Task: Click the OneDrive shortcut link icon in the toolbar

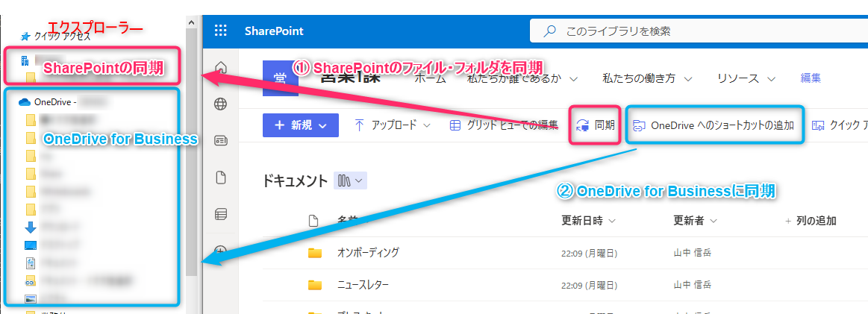Action: [x=640, y=125]
